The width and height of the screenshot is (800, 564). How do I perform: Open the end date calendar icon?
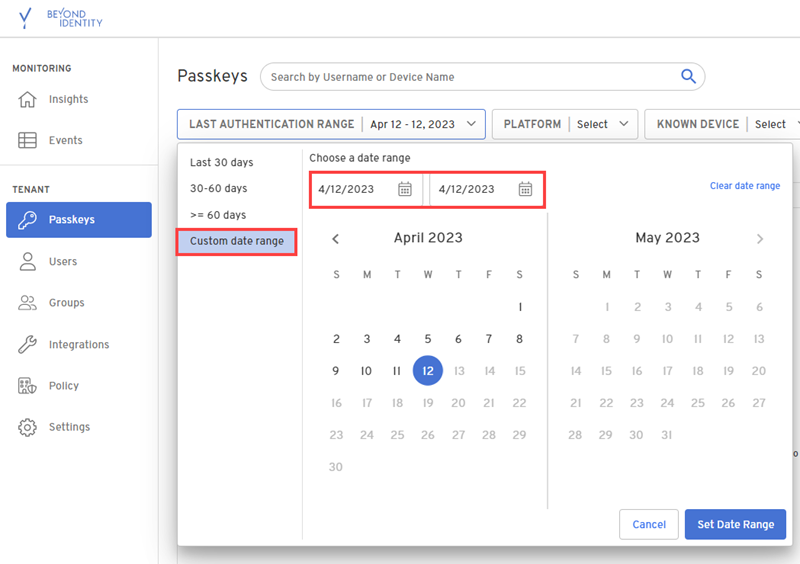525,189
